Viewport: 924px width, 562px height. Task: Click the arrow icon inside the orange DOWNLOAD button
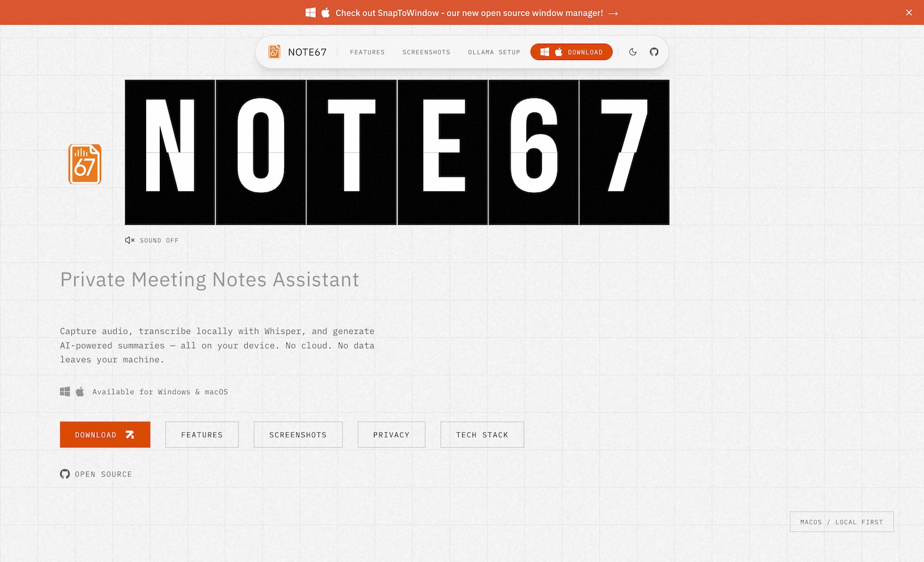pos(130,434)
